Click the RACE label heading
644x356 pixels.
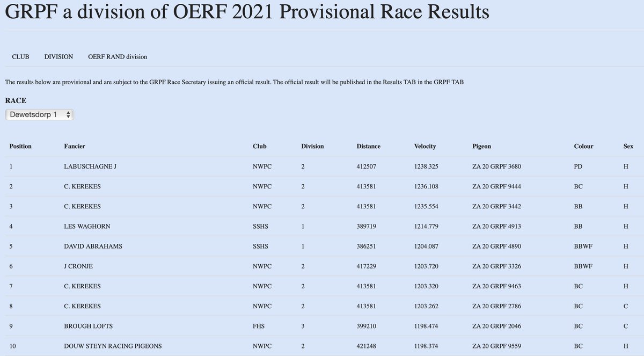point(16,100)
